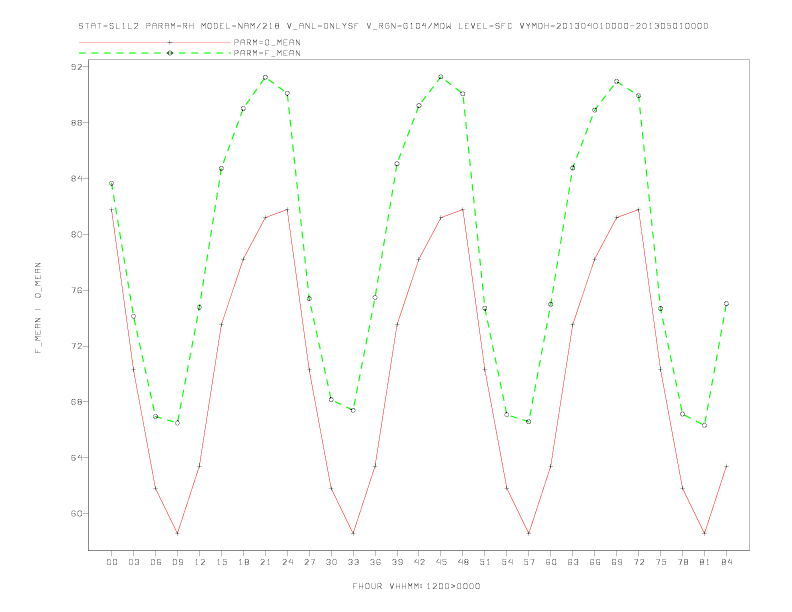Click the x-axis tick label 09
The width and height of the screenshot is (792, 612).
[x=177, y=562]
